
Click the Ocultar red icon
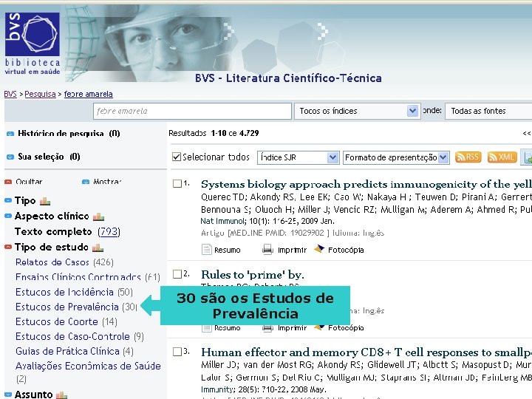[8, 182]
